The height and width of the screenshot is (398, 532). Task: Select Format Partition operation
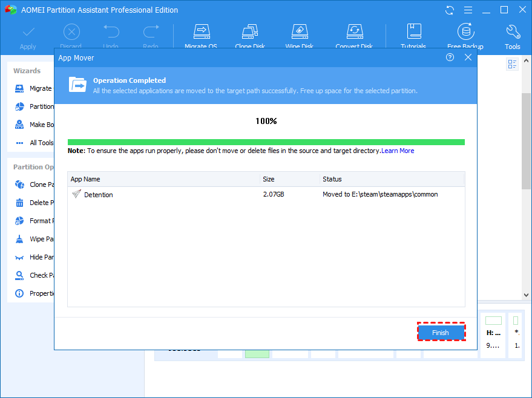pos(34,221)
